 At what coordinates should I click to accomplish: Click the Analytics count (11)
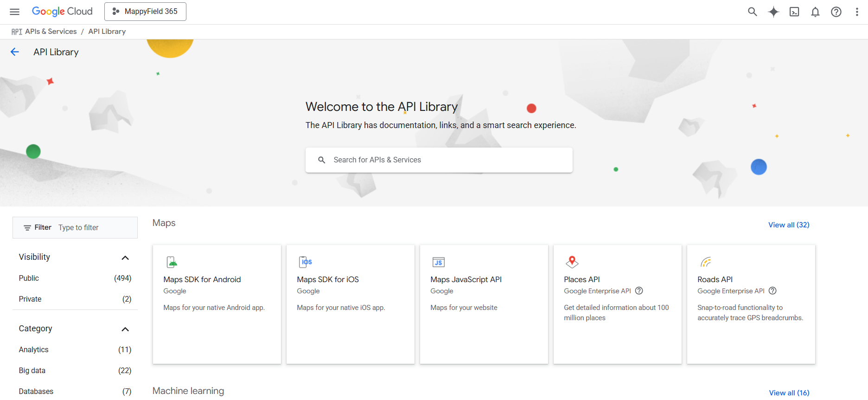click(125, 349)
